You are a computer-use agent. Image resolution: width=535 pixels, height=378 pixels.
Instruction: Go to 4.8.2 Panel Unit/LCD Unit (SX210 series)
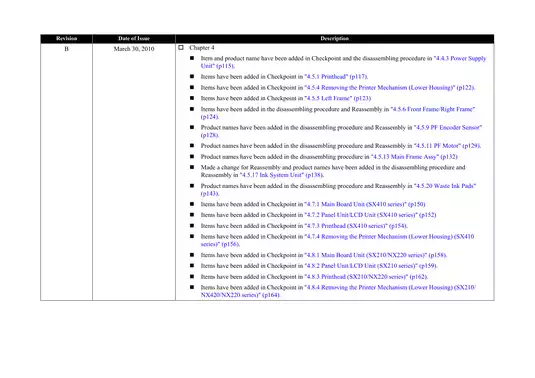tap(371, 266)
